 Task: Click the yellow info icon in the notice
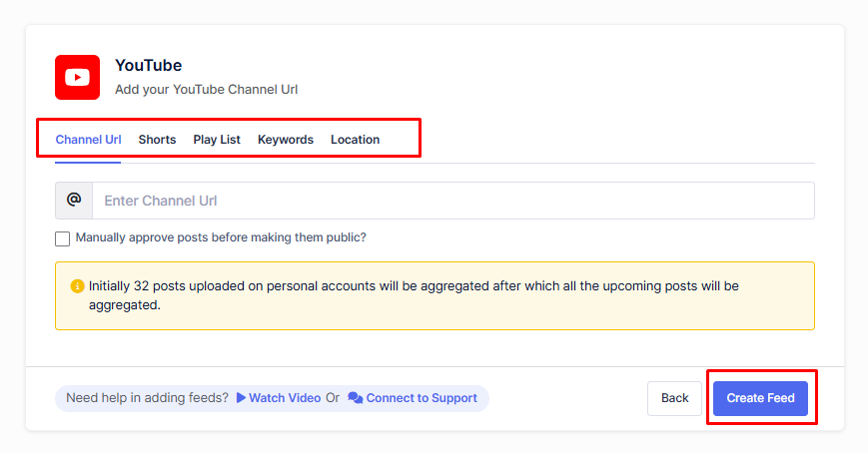pos(77,286)
